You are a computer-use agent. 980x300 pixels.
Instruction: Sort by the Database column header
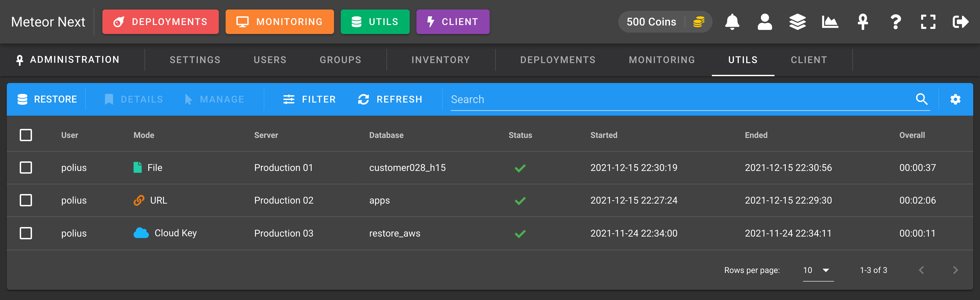[386, 135]
